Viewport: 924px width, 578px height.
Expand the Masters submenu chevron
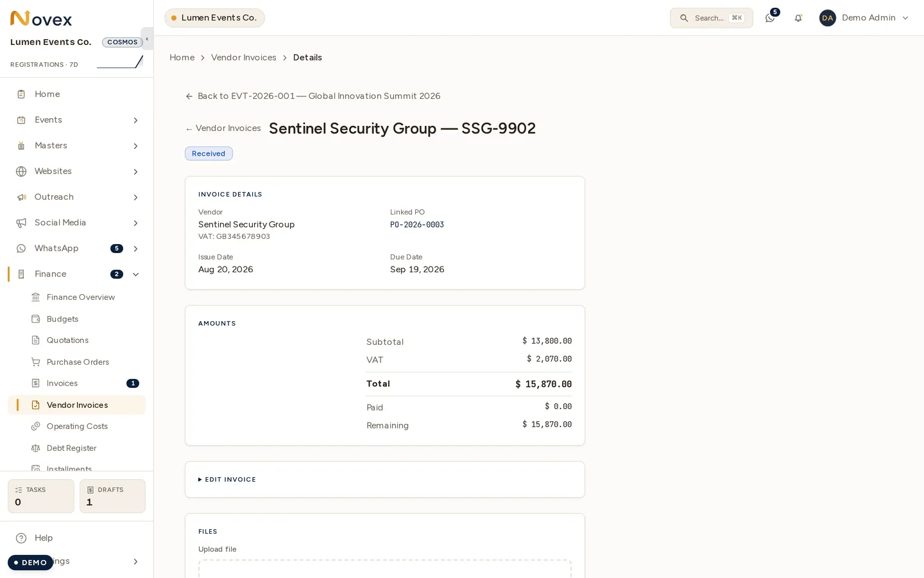(135, 146)
